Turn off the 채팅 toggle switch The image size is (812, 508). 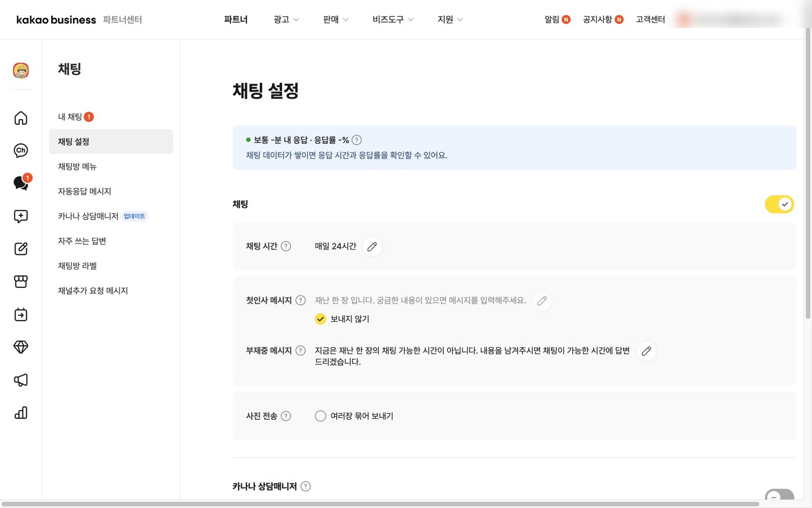point(779,204)
